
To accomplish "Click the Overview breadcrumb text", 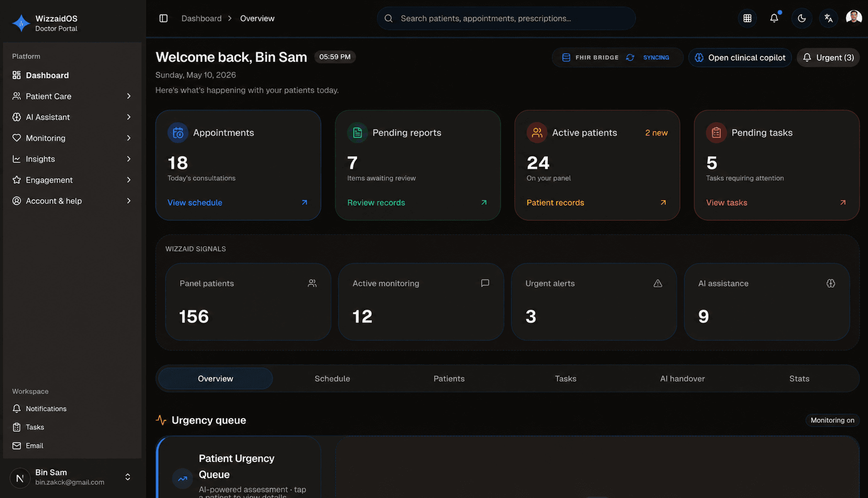I will pyautogui.click(x=257, y=18).
